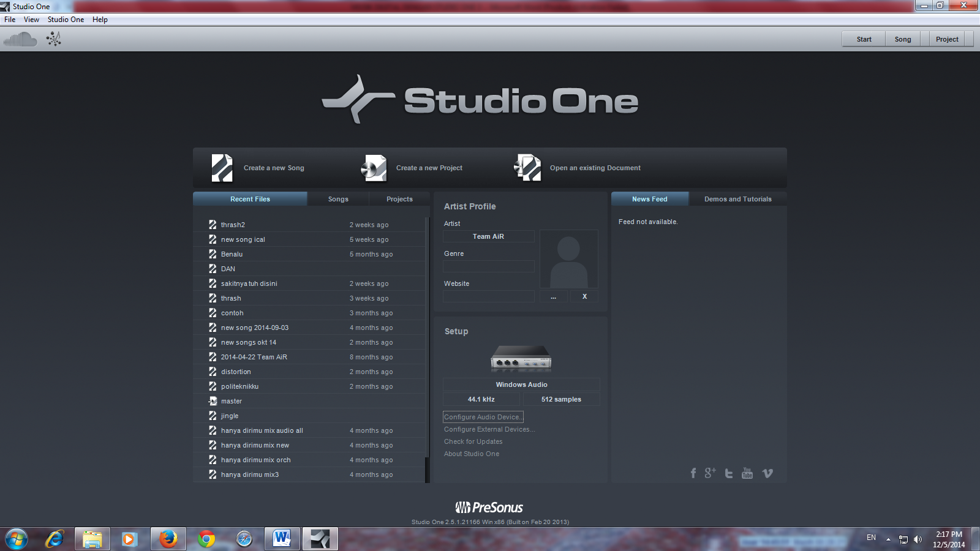Screen dimensions: 980x551
Task: Click the 44.1 kHz sample rate
Action: (x=481, y=399)
